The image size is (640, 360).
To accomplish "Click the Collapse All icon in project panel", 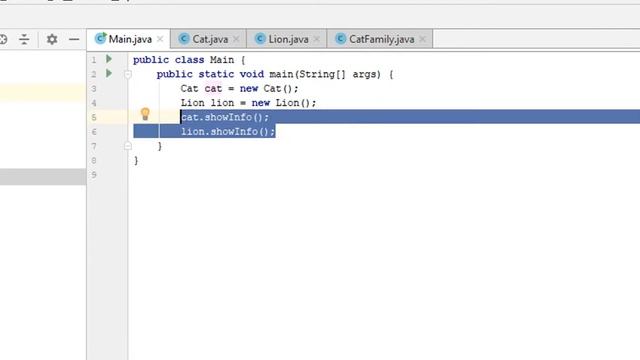I will (24, 39).
